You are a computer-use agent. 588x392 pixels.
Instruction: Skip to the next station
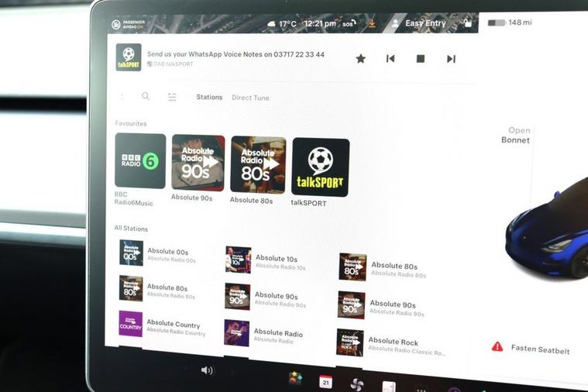[x=451, y=59]
